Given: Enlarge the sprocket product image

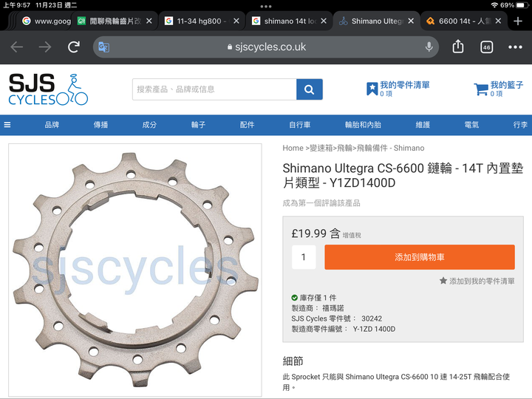Looking at the screenshot, I should click(135, 270).
